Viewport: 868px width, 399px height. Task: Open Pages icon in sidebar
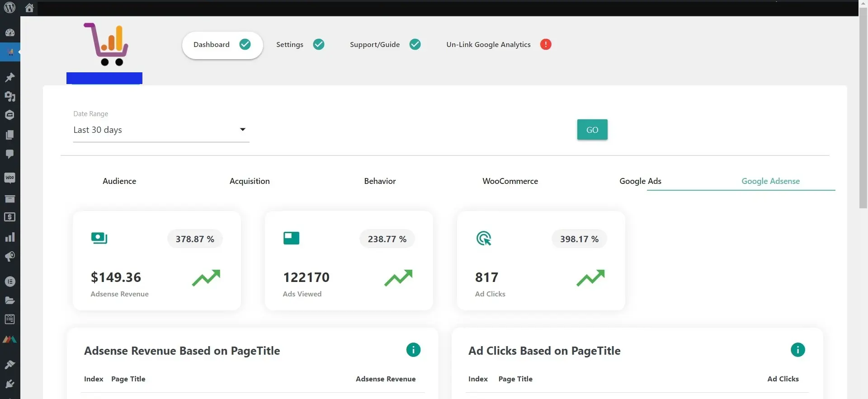[x=10, y=135]
